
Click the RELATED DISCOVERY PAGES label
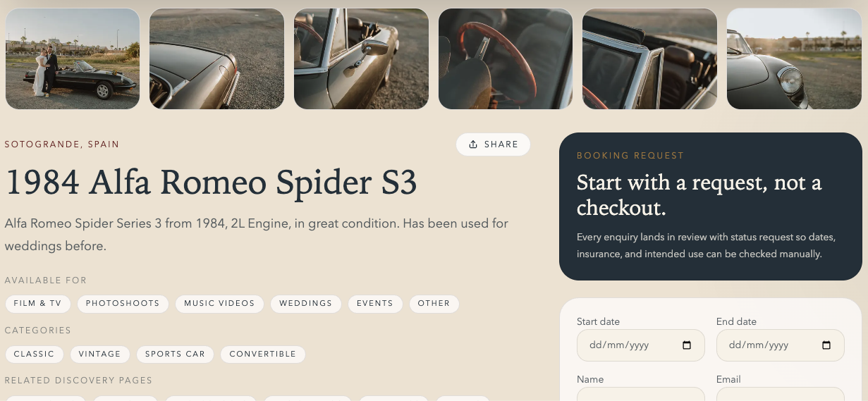(78, 381)
